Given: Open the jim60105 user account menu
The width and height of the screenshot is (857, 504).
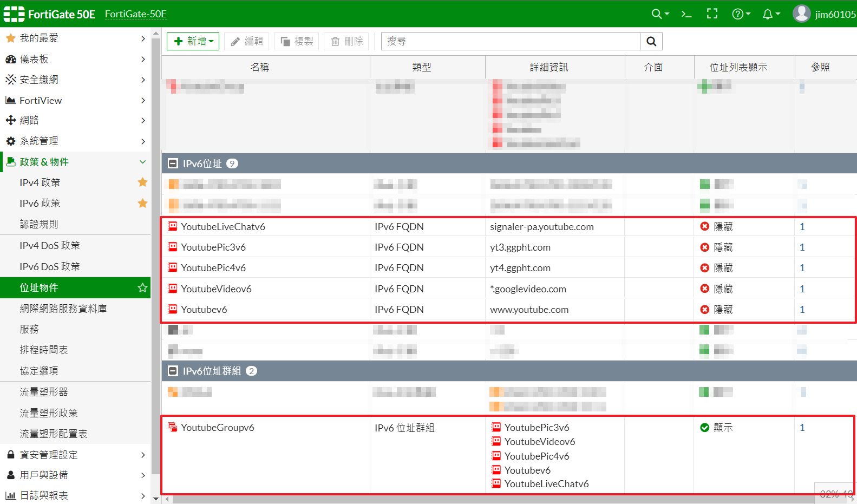Looking at the screenshot, I should click(824, 14).
